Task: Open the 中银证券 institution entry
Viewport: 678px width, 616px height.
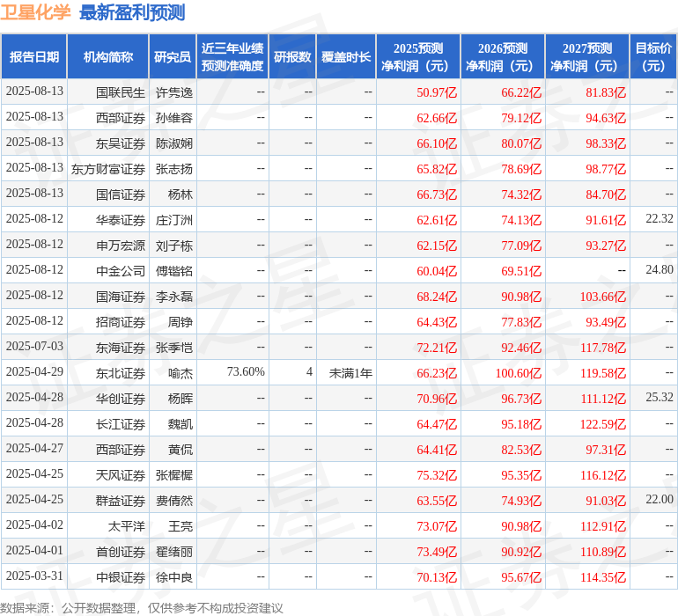Action: [x=121, y=577]
